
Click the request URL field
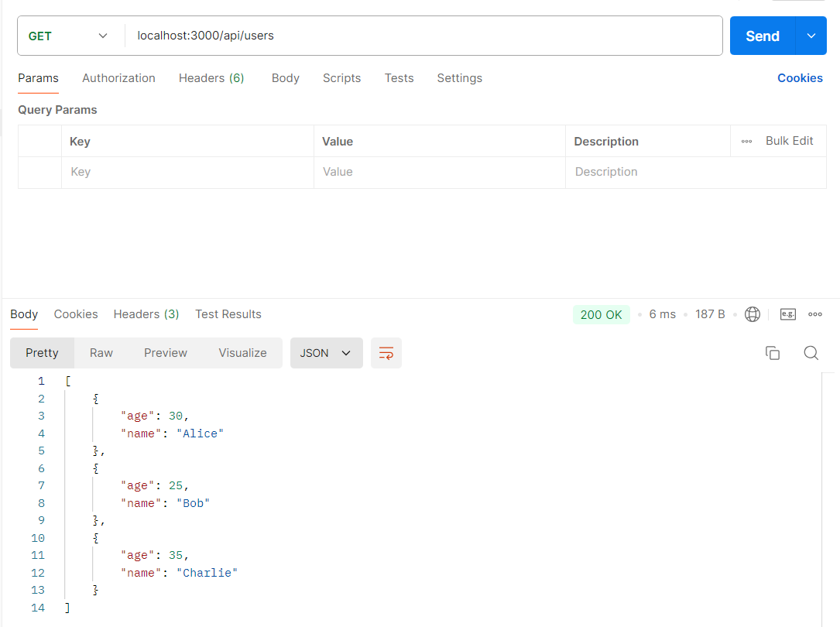click(x=310, y=36)
